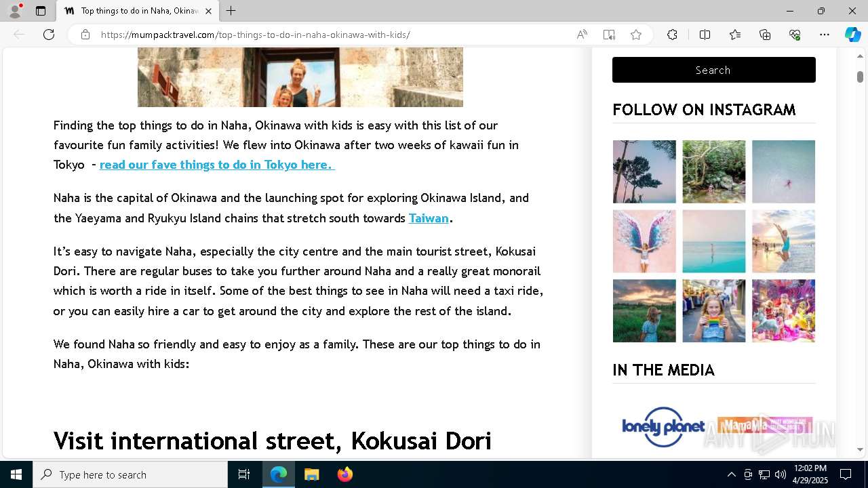Follow the 'read our fave things to do in Tokyo here' link
Image resolution: width=868 pixels, height=488 pixels.
click(217, 165)
